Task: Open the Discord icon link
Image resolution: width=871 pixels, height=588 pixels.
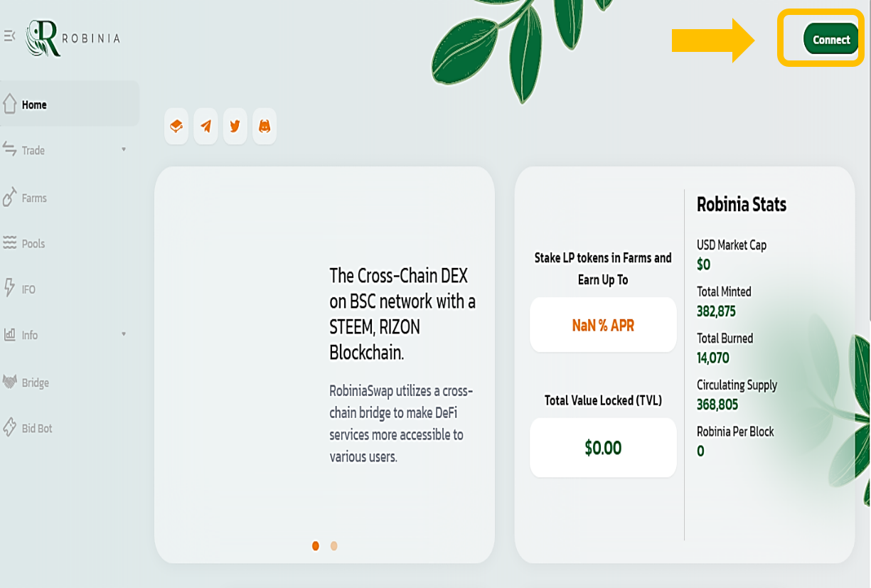Action: (x=264, y=127)
